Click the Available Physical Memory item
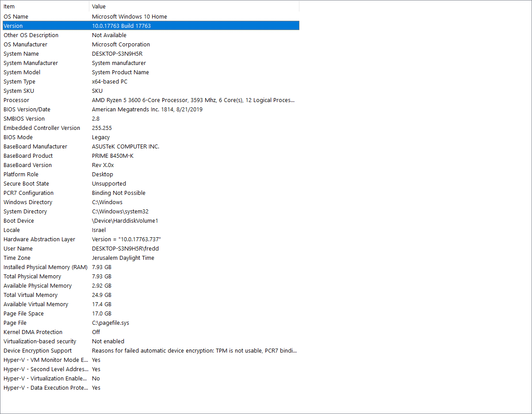 (x=38, y=286)
